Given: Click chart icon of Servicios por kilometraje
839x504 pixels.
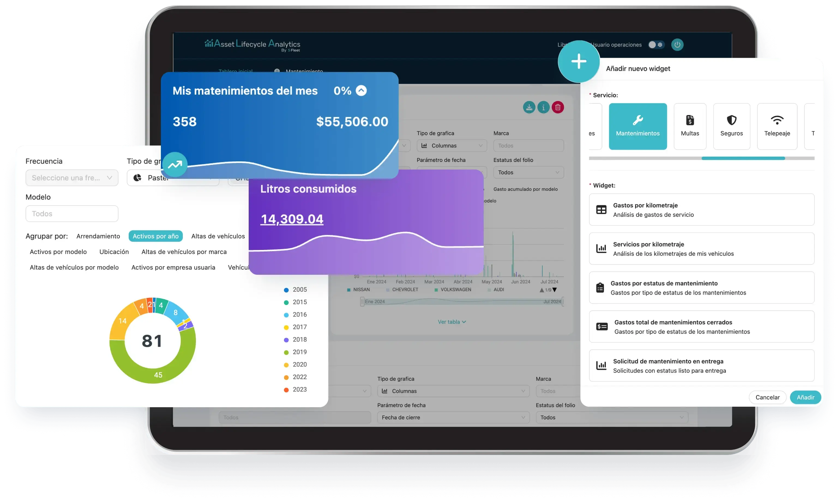Looking at the screenshot, I should click(x=601, y=249).
